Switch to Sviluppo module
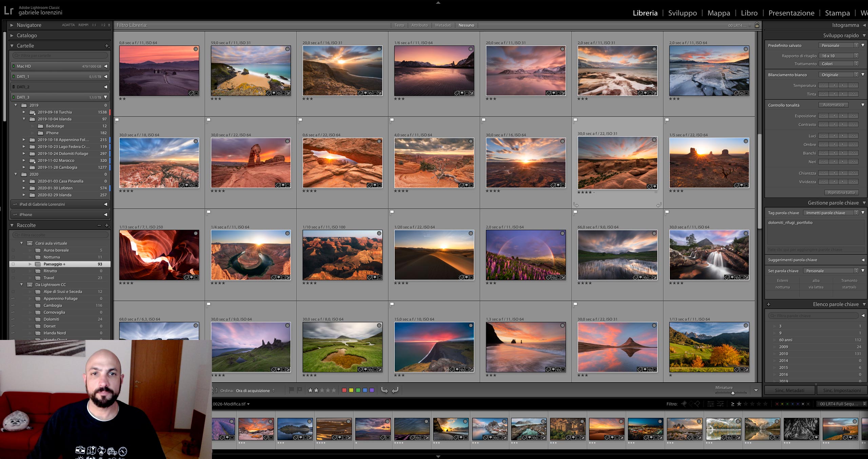The image size is (868, 459). [682, 13]
